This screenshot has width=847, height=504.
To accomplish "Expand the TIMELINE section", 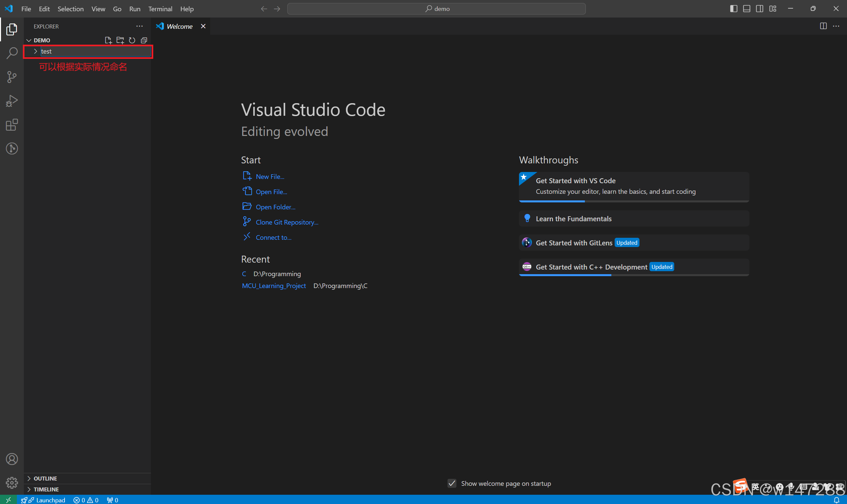I will (46, 489).
